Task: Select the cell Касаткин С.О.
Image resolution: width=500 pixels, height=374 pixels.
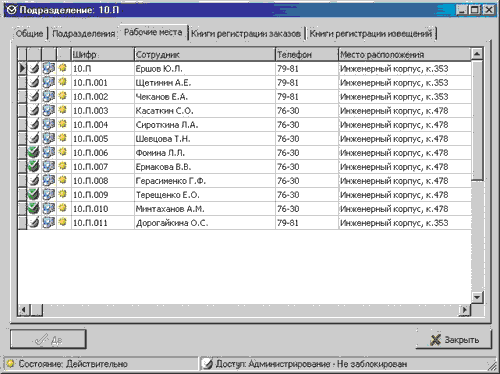Action: pos(205,111)
